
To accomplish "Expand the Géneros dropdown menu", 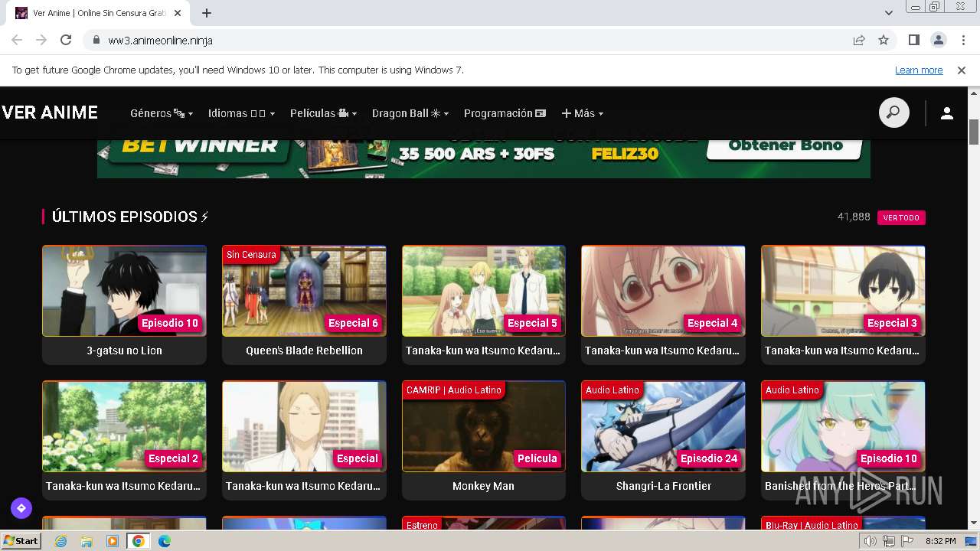I will (162, 113).
